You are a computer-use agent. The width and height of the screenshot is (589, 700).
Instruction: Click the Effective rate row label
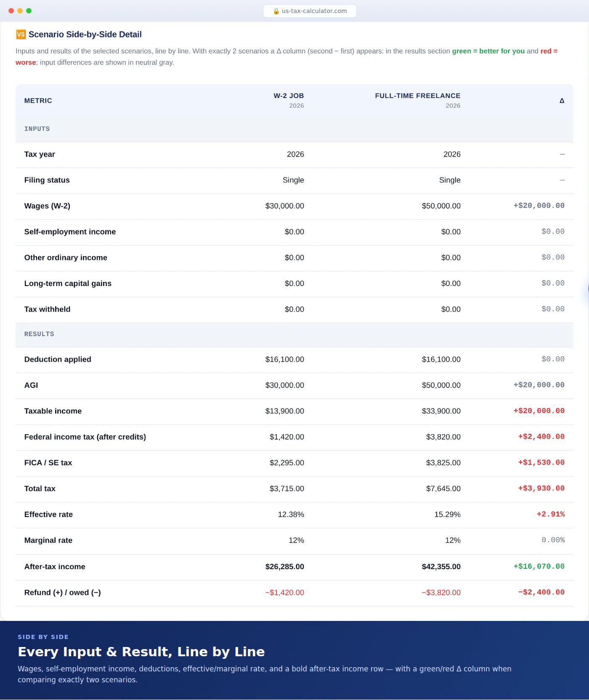(48, 514)
